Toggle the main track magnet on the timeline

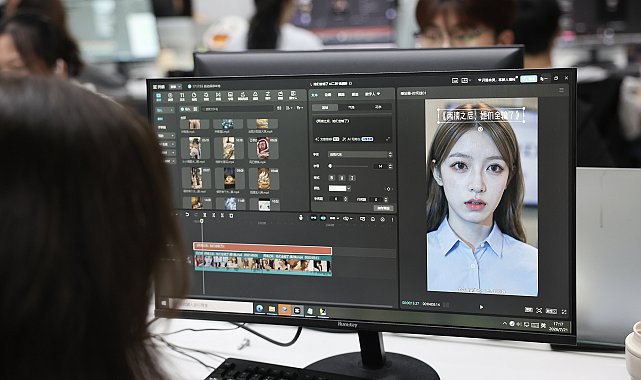tap(314, 218)
